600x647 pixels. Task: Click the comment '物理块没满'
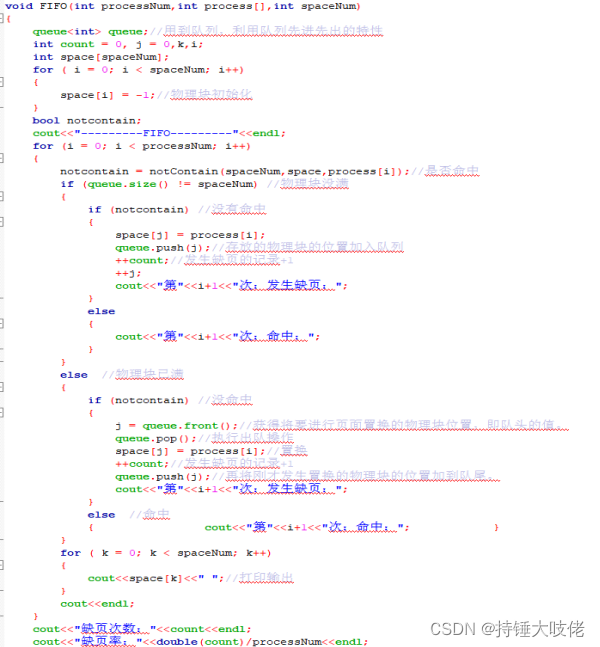[314, 184]
